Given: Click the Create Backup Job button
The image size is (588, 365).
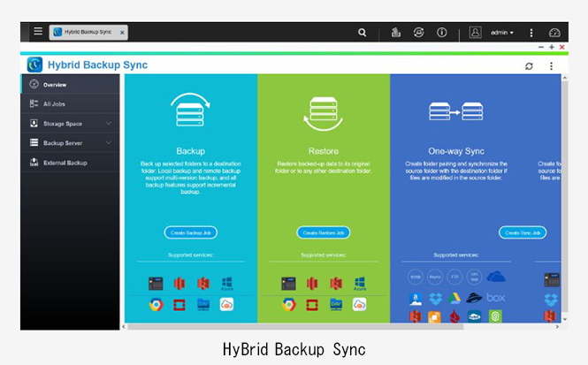Looking at the screenshot, I should pos(190,232).
